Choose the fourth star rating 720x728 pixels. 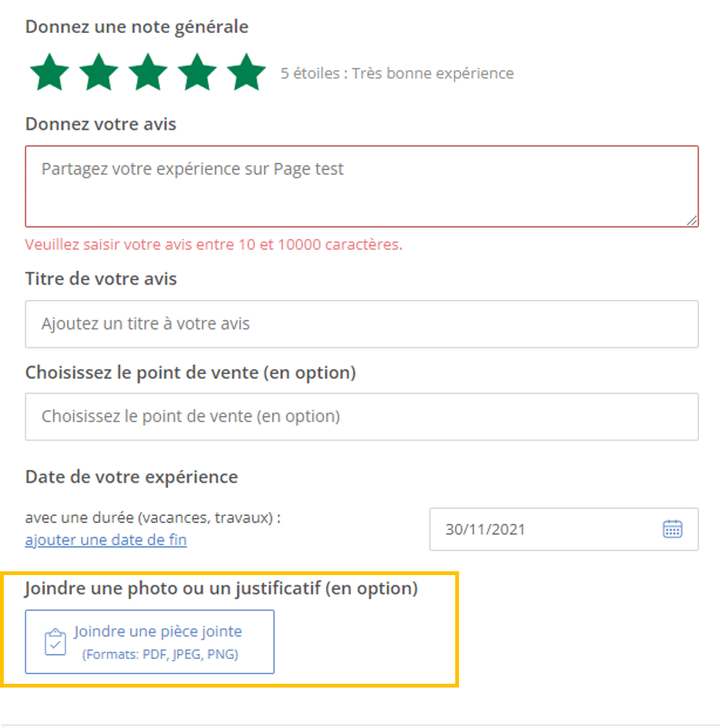197,72
